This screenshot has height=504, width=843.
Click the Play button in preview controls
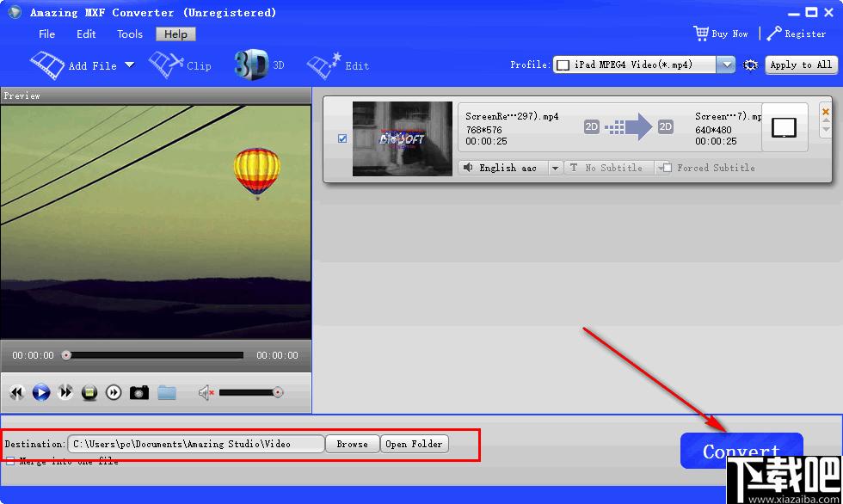pos(40,392)
